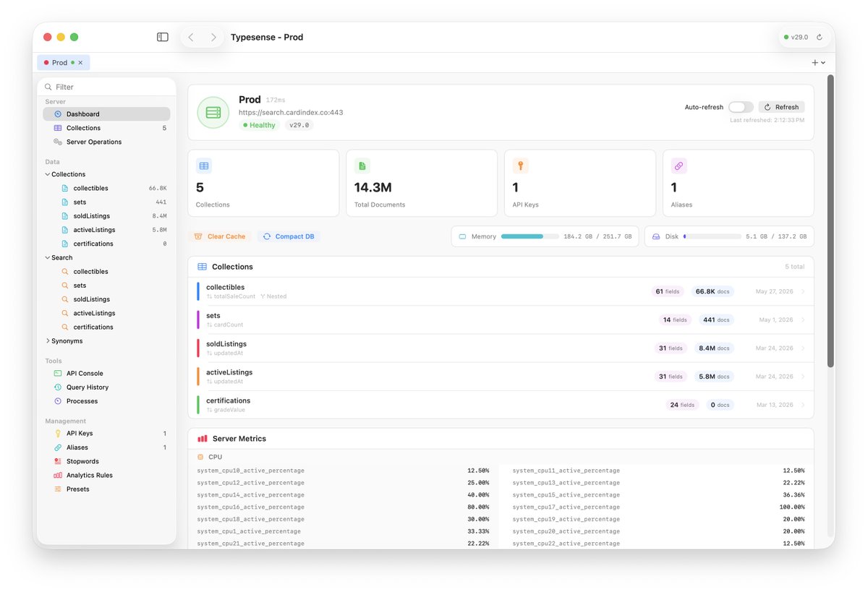Click the Compact DB button
Viewport: 868px width, 592px height.
(289, 236)
